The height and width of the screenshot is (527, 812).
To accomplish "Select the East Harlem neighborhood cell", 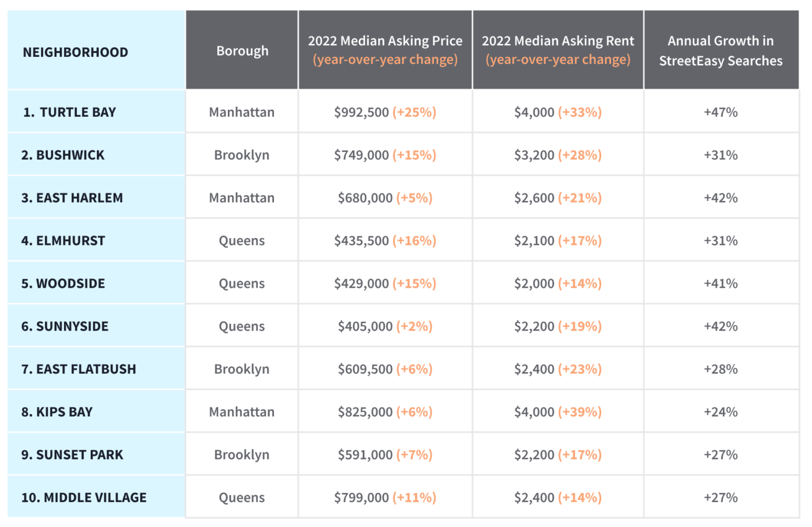I will [72, 198].
